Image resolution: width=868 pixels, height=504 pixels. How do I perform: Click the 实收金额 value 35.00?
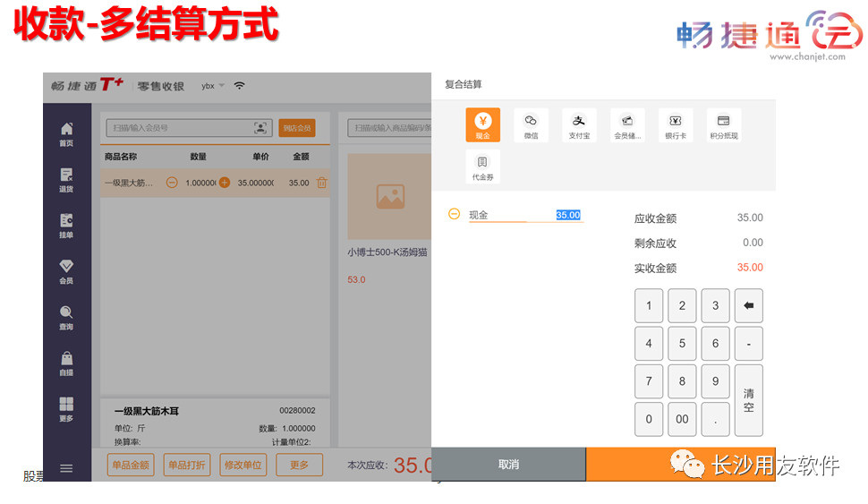click(x=750, y=268)
